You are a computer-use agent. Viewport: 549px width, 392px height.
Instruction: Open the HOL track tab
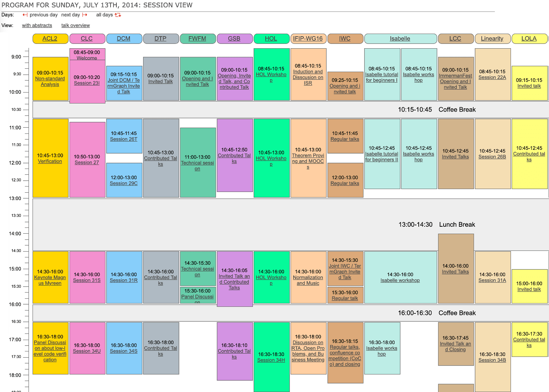(x=271, y=39)
